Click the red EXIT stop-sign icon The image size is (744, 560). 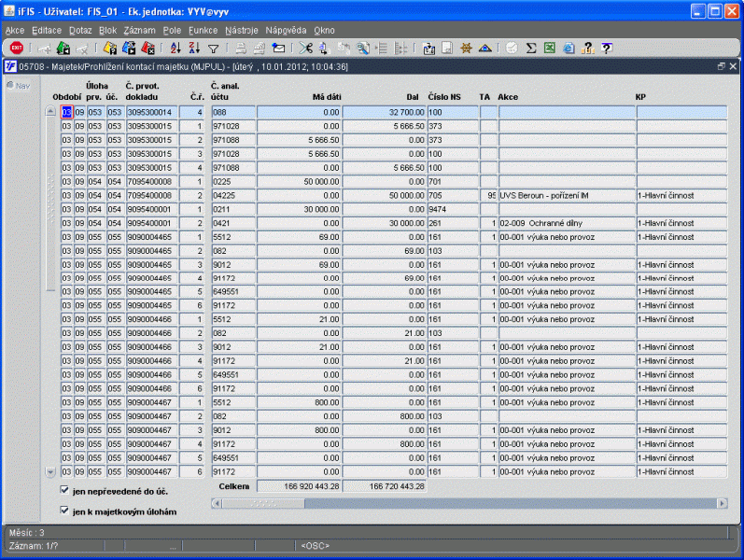pos(17,48)
